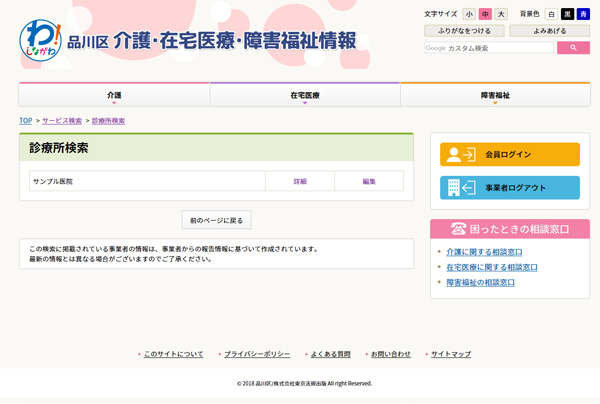Open サイトマップ footer link
This screenshot has height=404, width=600.
point(451,354)
